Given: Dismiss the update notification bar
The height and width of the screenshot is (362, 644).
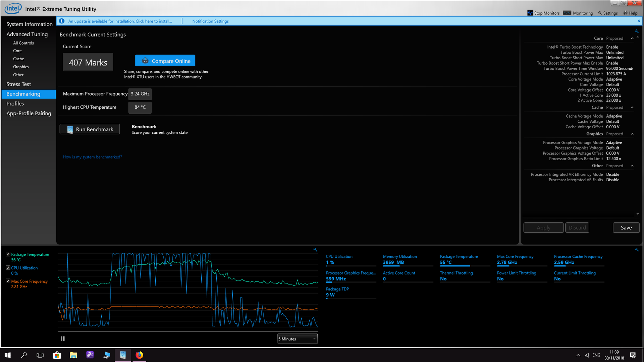Looking at the screenshot, I should (639, 21).
